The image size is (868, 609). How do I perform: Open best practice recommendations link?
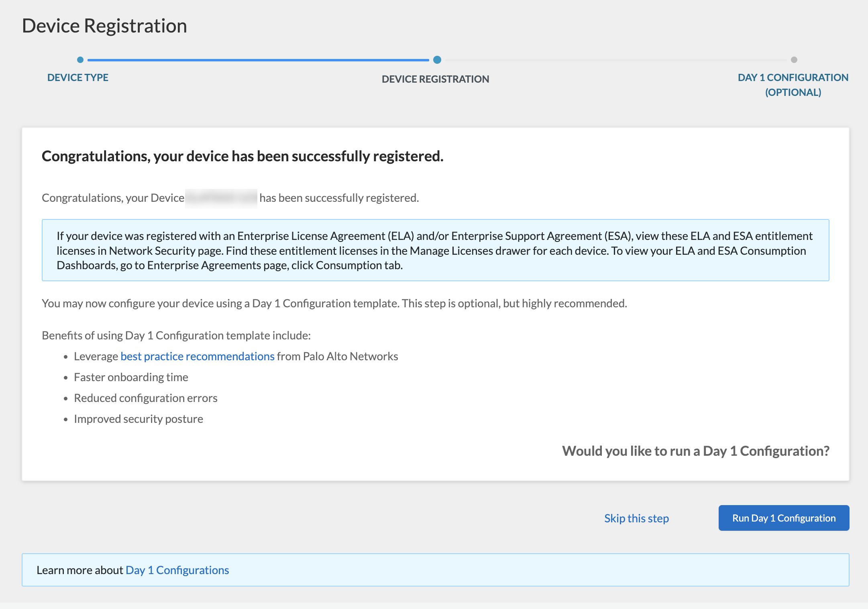[197, 356]
